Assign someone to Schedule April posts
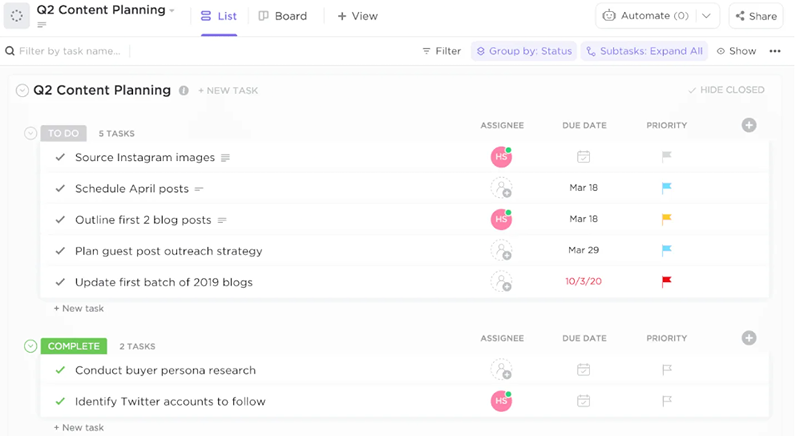 pos(501,188)
